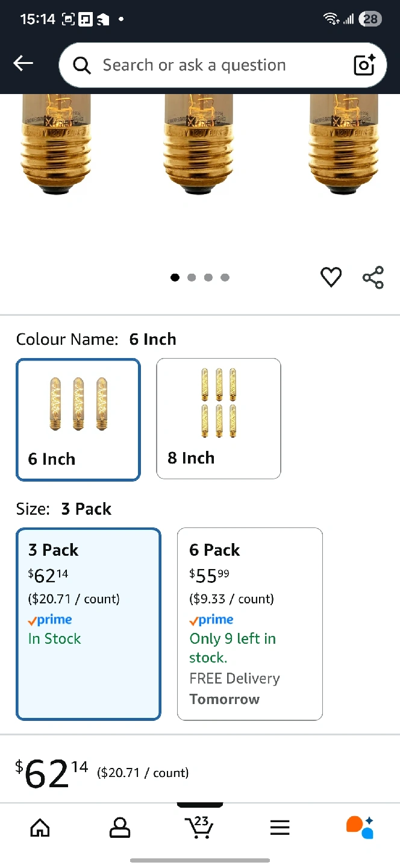Go to Home tab icon

tap(40, 828)
